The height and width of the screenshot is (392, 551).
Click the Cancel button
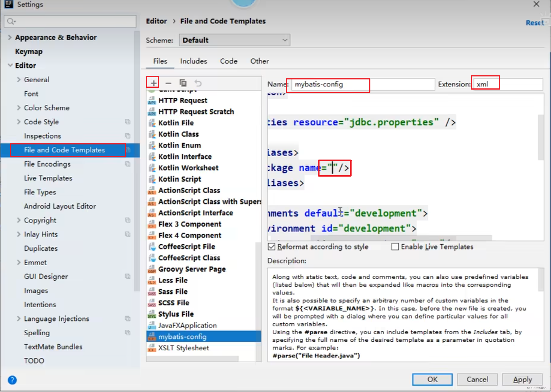click(477, 379)
